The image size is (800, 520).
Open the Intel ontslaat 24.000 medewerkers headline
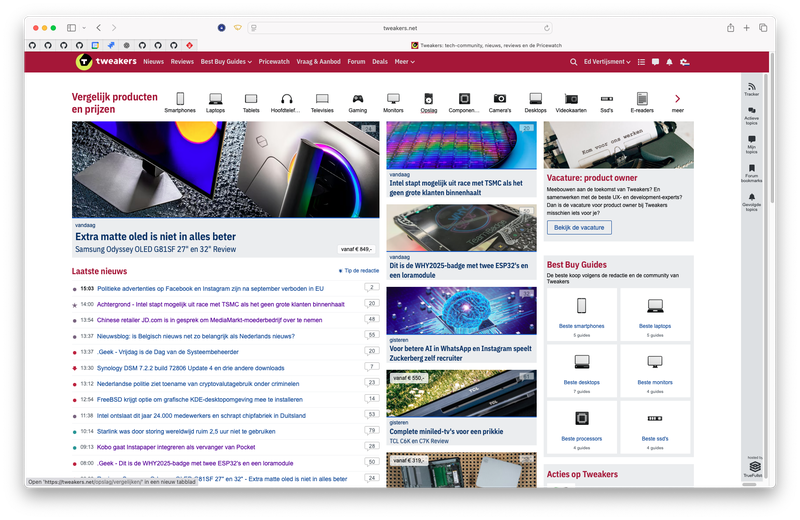pyautogui.click(x=202, y=415)
